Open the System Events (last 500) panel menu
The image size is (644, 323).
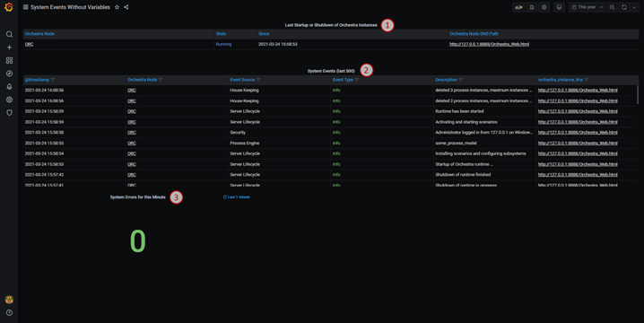pyautogui.click(x=331, y=71)
